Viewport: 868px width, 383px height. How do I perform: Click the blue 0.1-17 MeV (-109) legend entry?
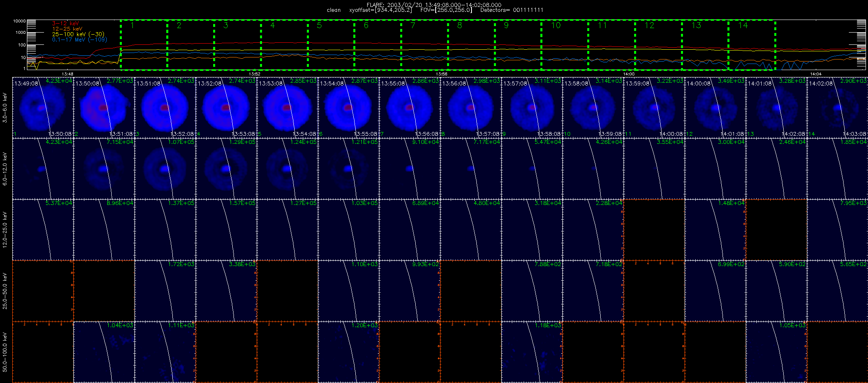coord(79,40)
